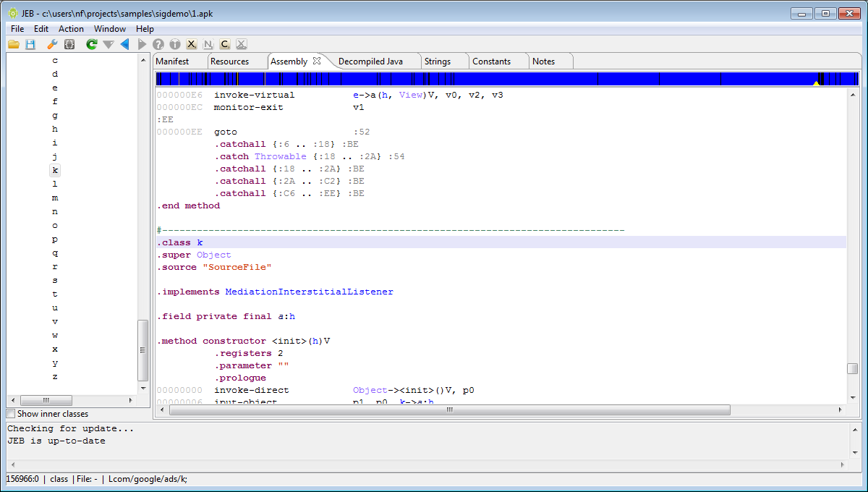This screenshot has width=868, height=492.
Task: Click the class tree vertical scrollbar thumb
Action: (x=142, y=350)
